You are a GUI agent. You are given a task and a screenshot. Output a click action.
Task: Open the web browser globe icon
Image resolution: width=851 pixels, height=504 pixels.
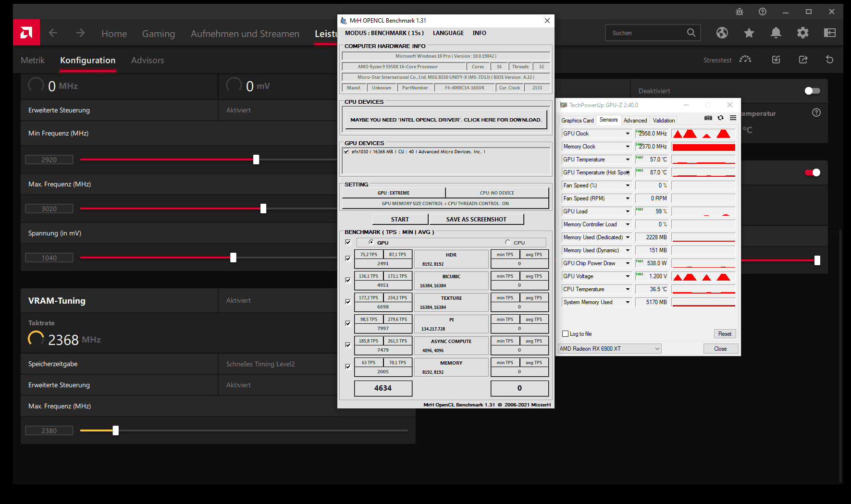point(722,33)
